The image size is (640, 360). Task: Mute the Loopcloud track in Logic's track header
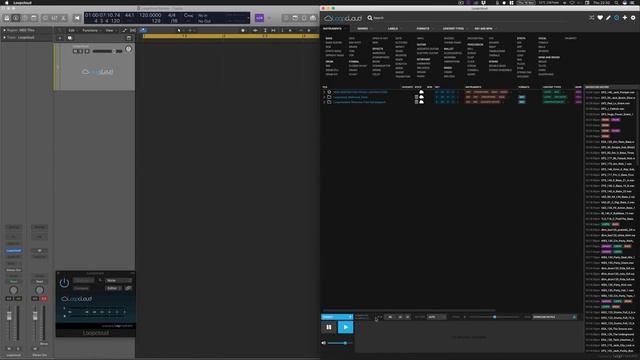coord(75,51)
